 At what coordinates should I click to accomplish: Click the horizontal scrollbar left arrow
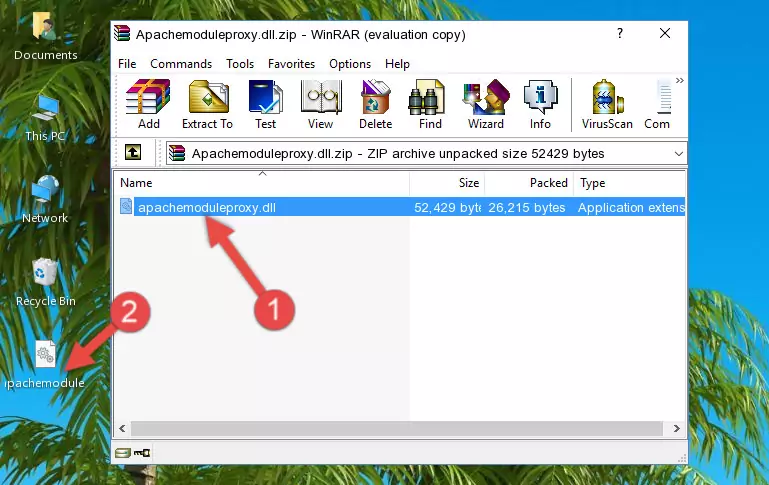pyautogui.click(x=123, y=429)
